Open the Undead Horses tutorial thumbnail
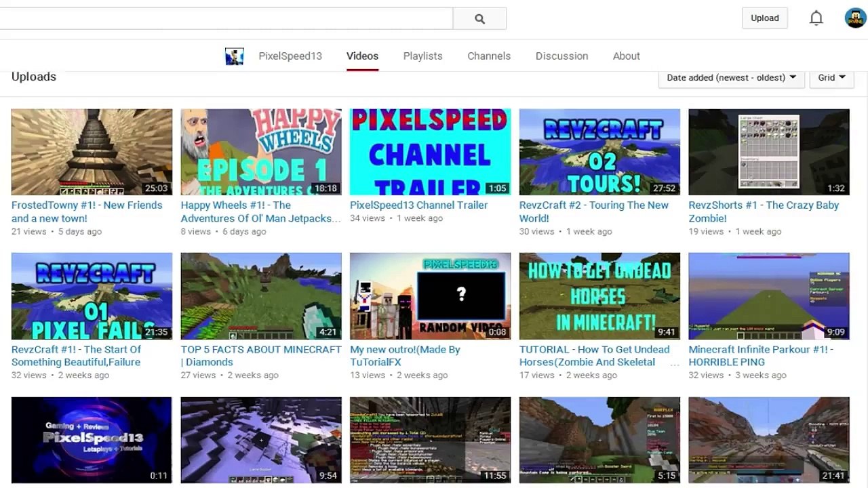The image size is (868, 488). (599, 296)
